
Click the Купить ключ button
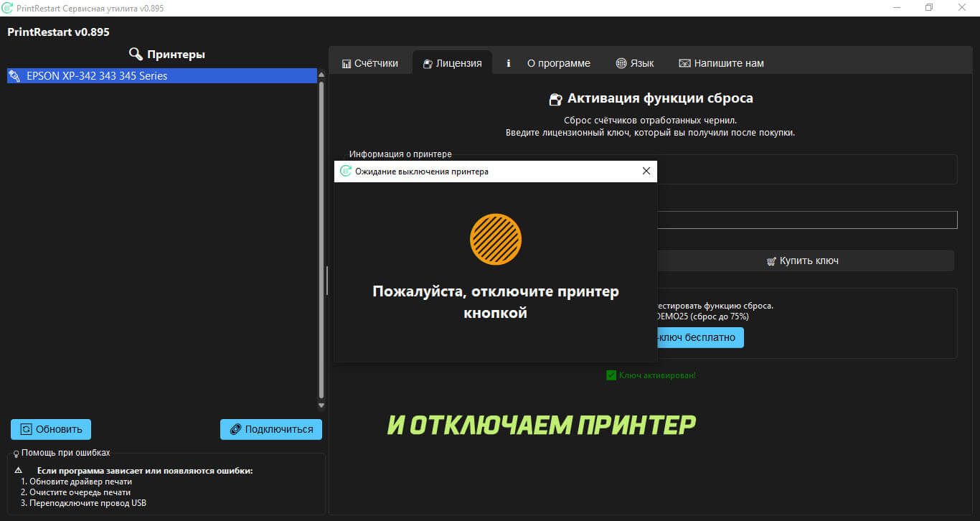pyautogui.click(x=802, y=260)
